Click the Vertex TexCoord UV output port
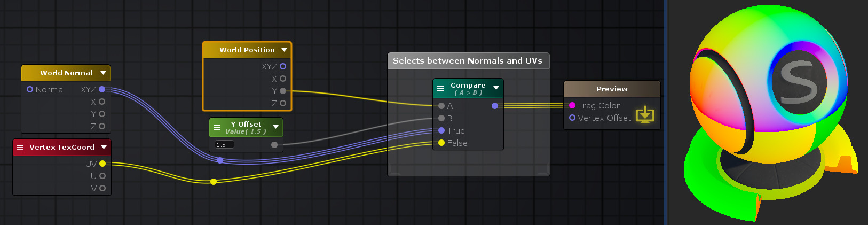This screenshot has height=225, width=868. [x=102, y=164]
